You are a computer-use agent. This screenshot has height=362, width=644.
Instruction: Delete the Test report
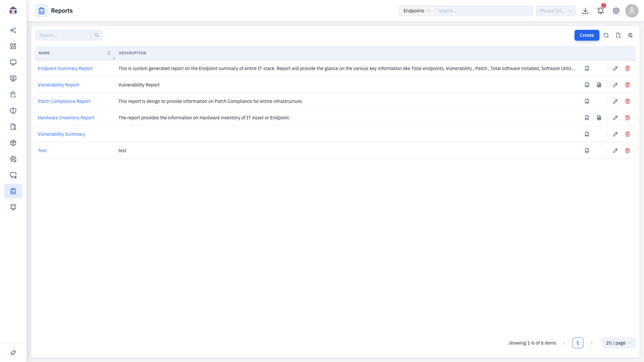628,150
